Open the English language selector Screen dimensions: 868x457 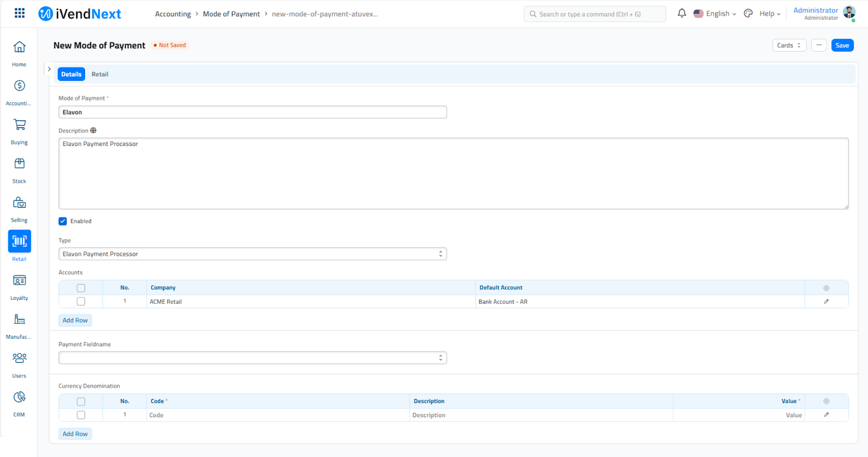click(715, 14)
